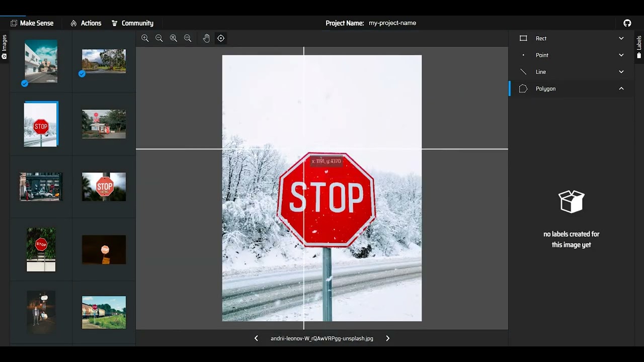
Task: Click the zoom out magnifier icon
Action: pos(159,38)
